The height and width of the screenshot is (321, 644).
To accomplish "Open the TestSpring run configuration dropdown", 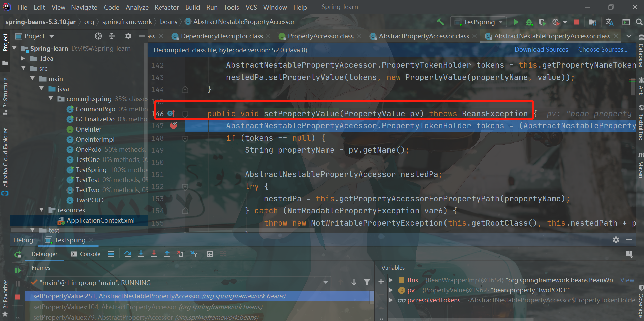I will point(479,22).
